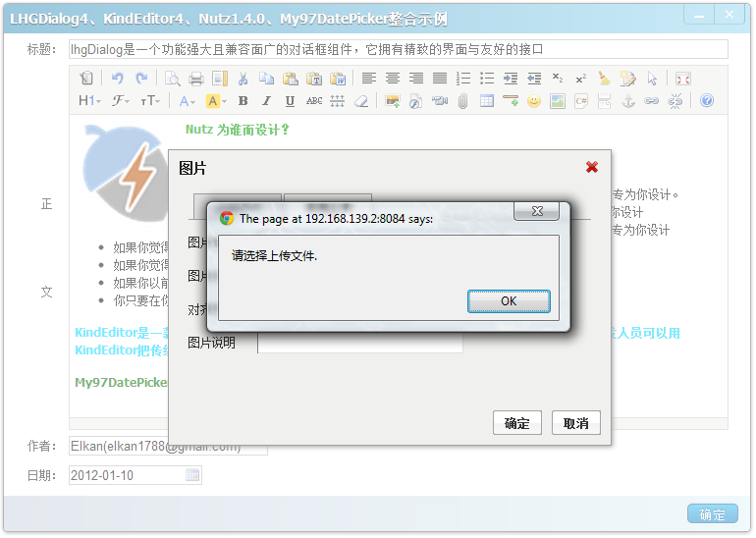Toggle bold formatting
756x538 pixels.
[x=243, y=101]
